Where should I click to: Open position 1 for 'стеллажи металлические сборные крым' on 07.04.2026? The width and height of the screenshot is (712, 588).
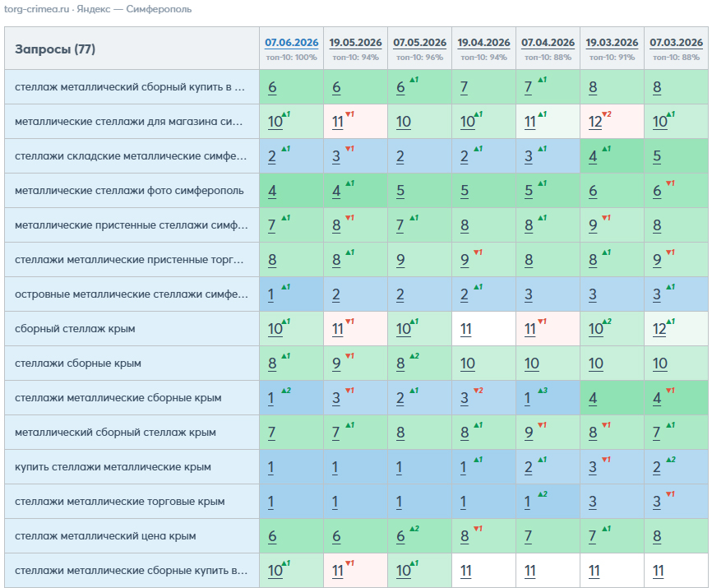click(x=527, y=398)
